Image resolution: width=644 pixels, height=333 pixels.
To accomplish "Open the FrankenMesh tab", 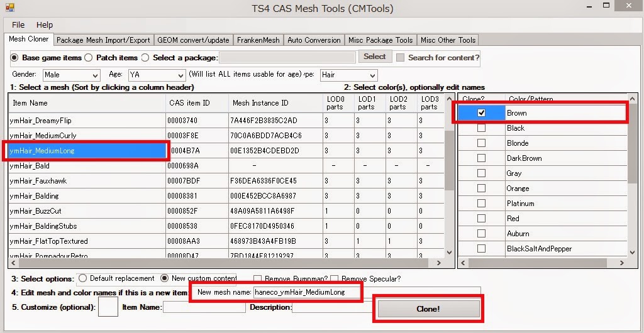I will tap(258, 40).
